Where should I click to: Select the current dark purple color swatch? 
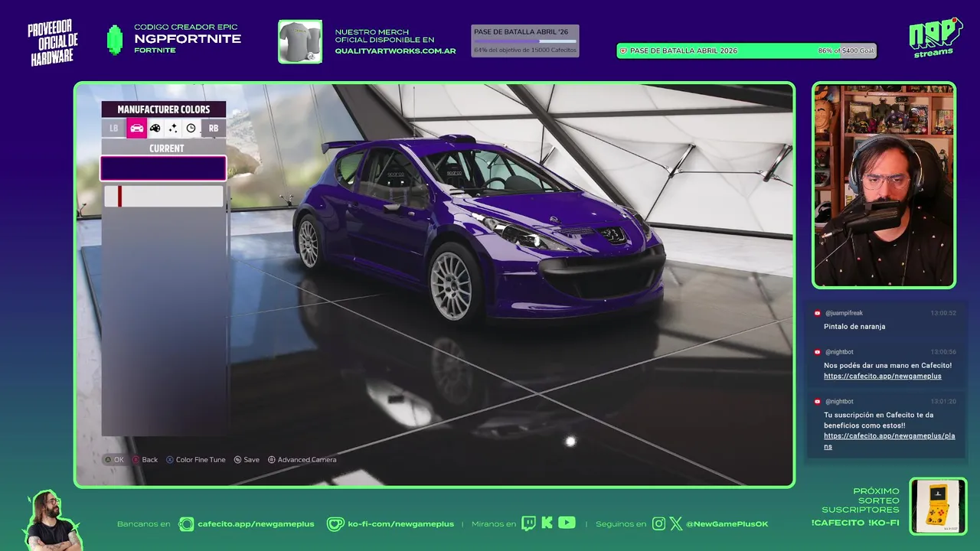point(163,168)
